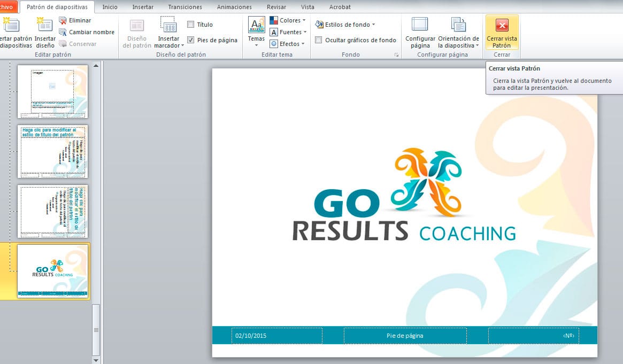Click the Conservar label
The width and height of the screenshot is (623, 364).
pyautogui.click(x=83, y=44)
